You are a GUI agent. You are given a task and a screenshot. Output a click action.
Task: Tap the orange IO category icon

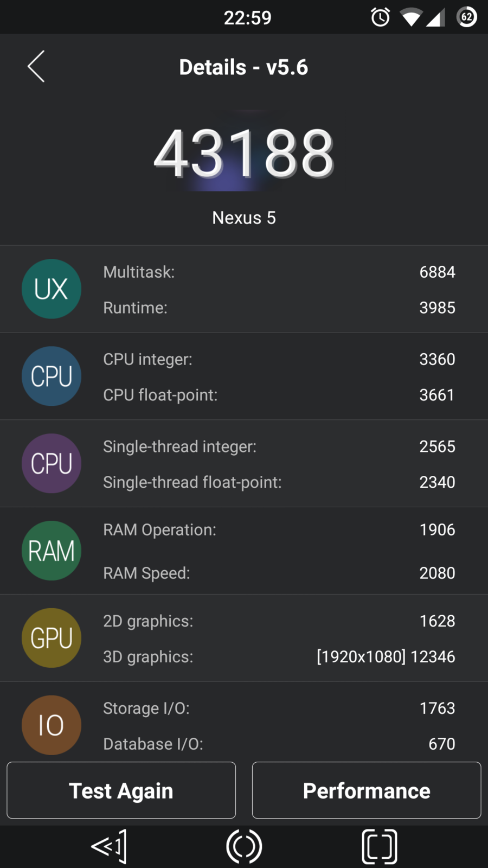pyautogui.click(x=52, y=725)
